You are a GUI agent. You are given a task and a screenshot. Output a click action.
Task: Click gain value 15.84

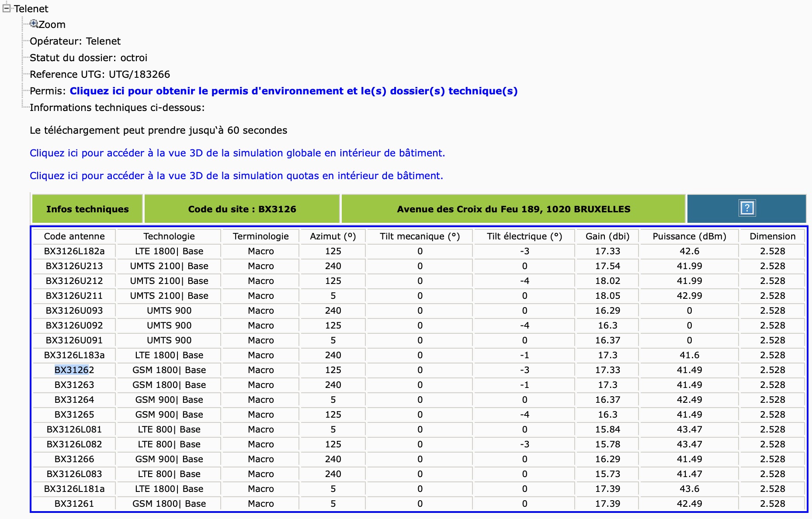pyautogui.click(x=607, y=429)
